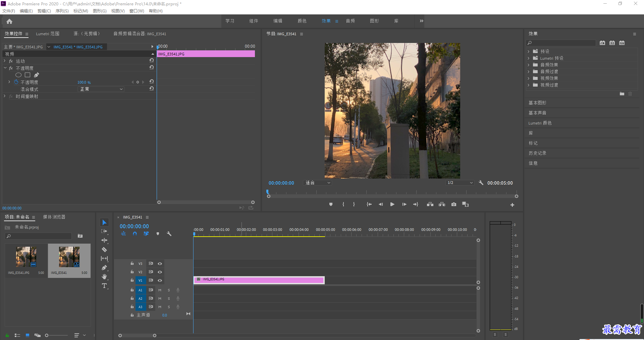644x340 pixels.
Task: Use the free draw bezier mask pen
Action: click(37, 75)
